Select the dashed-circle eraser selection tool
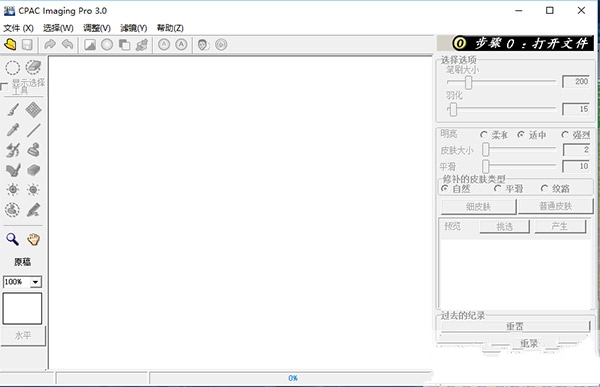The height and width of the screenshot is (387, 600). coord(33,67)
